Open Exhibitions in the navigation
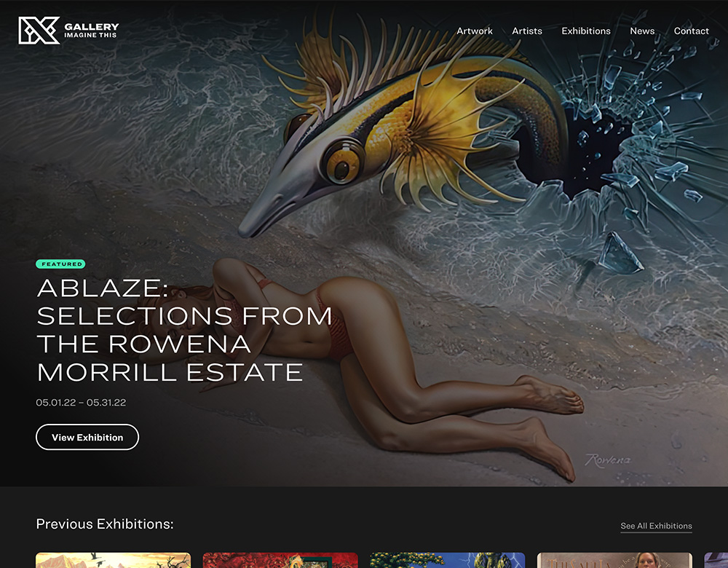The width and height of the screenshot is (728, 568). pyautogui.click(x=586, y=31)
